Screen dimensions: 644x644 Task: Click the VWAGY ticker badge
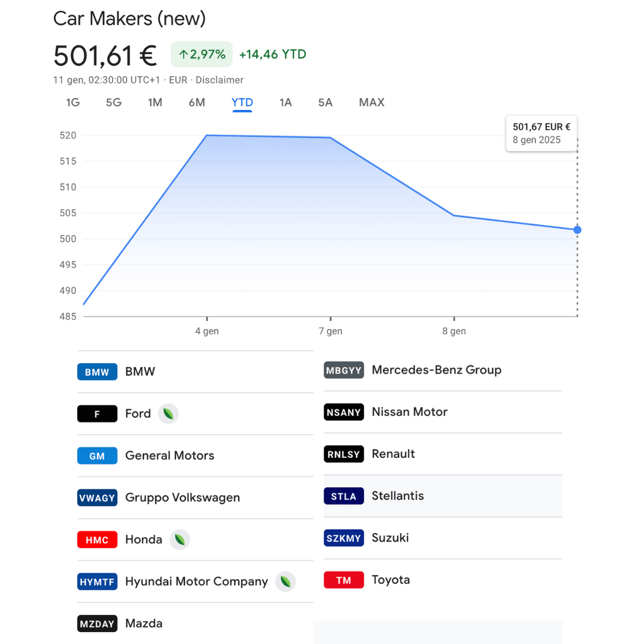point(97,497)
